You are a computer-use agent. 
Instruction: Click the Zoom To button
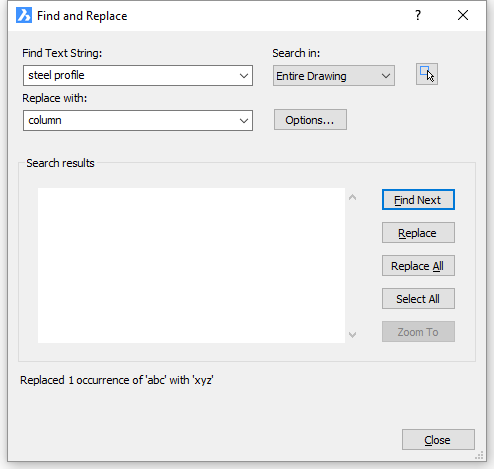[x=418, y=332]
